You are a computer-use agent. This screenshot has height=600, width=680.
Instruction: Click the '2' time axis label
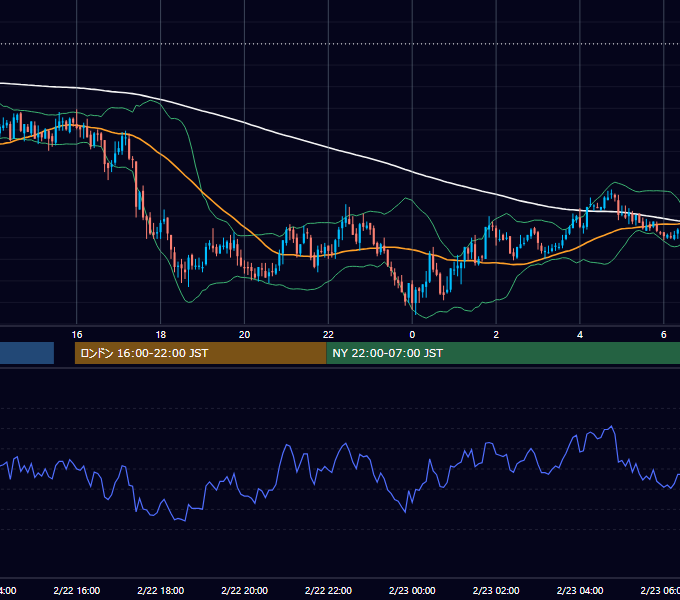pos(496,335)
